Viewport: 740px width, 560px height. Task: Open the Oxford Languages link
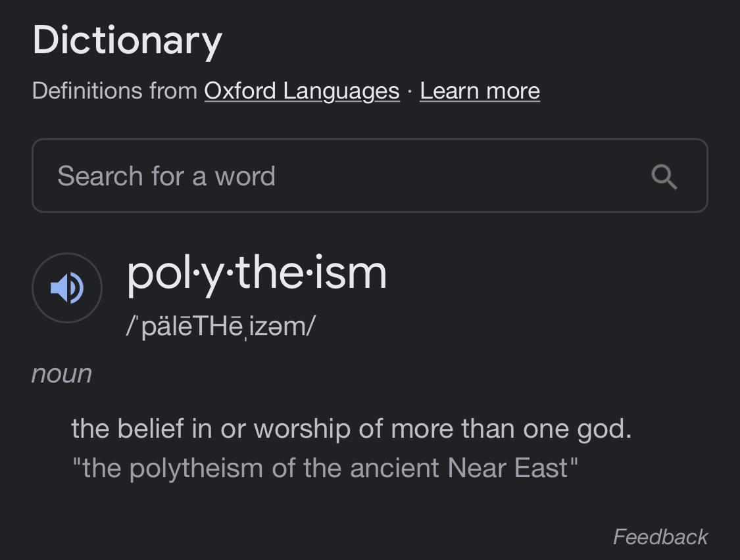[x=302, y=91]
